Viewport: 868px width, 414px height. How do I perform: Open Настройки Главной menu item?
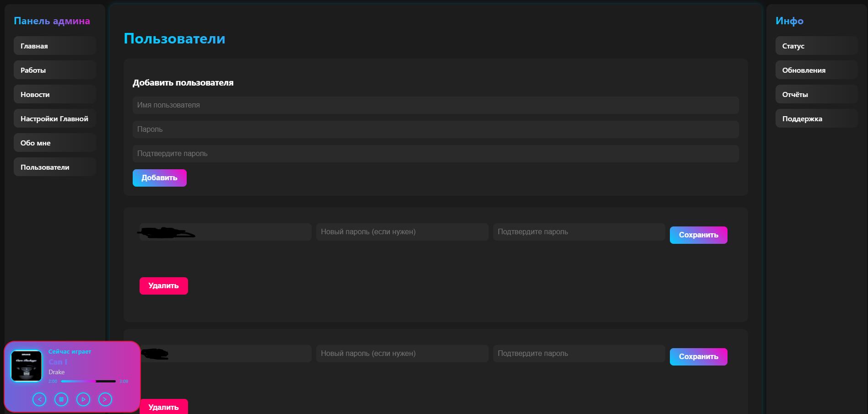tap(55, 118)
